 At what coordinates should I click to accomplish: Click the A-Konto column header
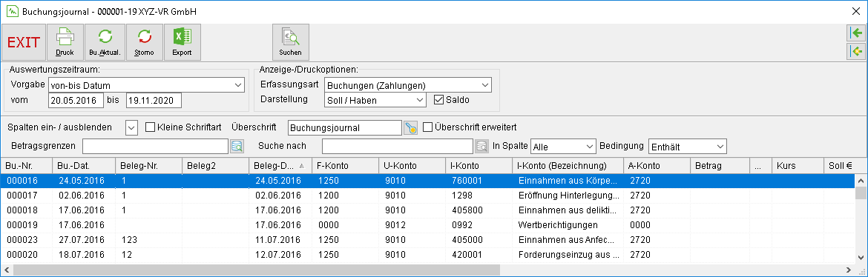pyautogui.click(x=657, y=165)
